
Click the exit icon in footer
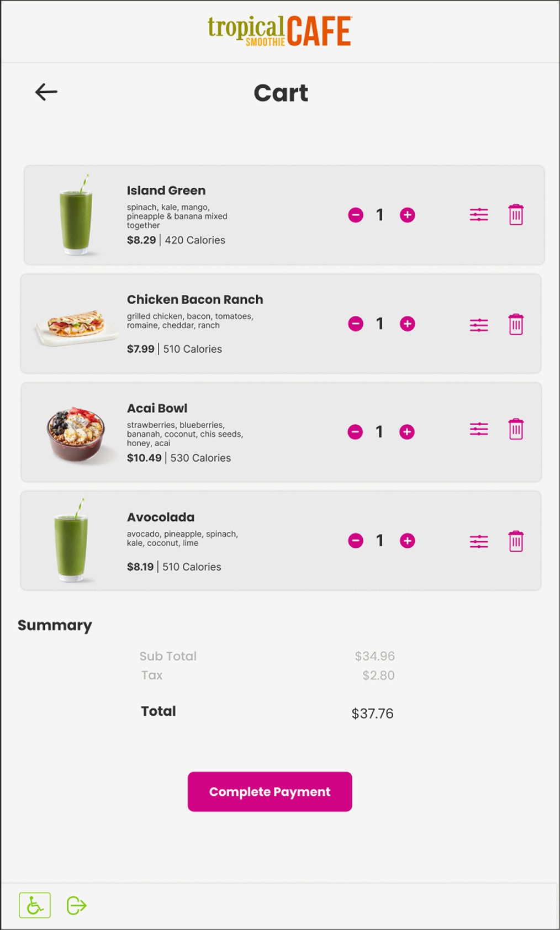(x=77, y=906)
